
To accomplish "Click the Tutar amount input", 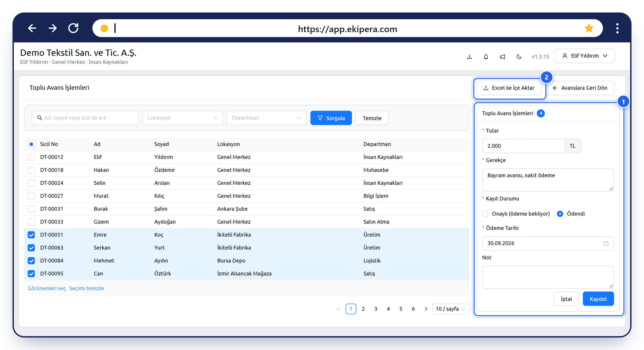I will coord(523,146).
